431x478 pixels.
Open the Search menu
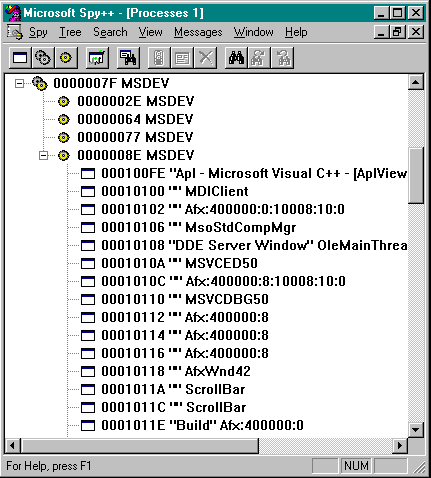pos(110,32)
